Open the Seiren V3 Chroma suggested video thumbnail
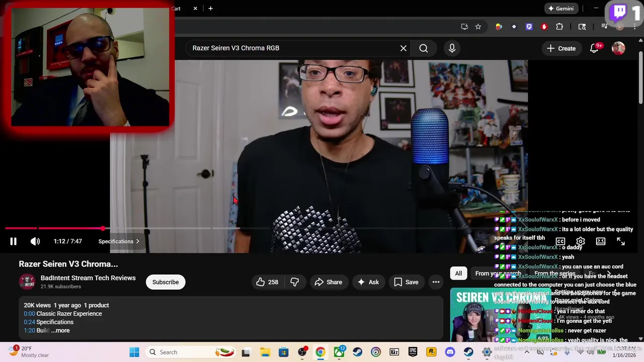 click(500, 315)
